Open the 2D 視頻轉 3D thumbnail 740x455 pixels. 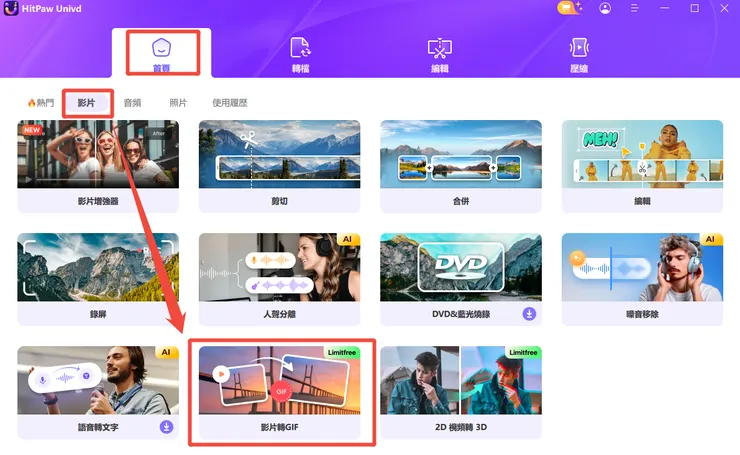coord(461,380)
